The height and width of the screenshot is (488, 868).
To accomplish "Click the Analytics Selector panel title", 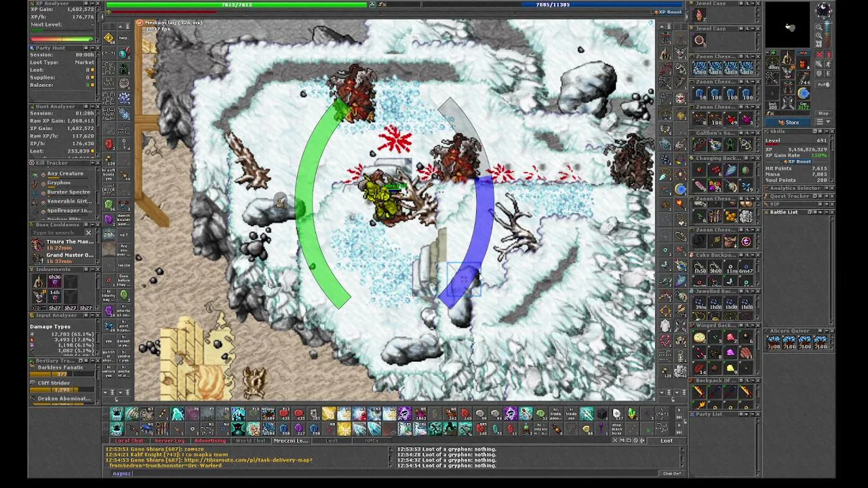I will coord(795,188).
